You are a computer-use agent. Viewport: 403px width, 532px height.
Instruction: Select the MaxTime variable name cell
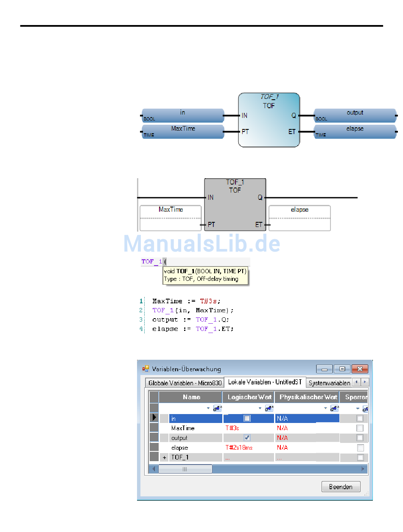196,428
